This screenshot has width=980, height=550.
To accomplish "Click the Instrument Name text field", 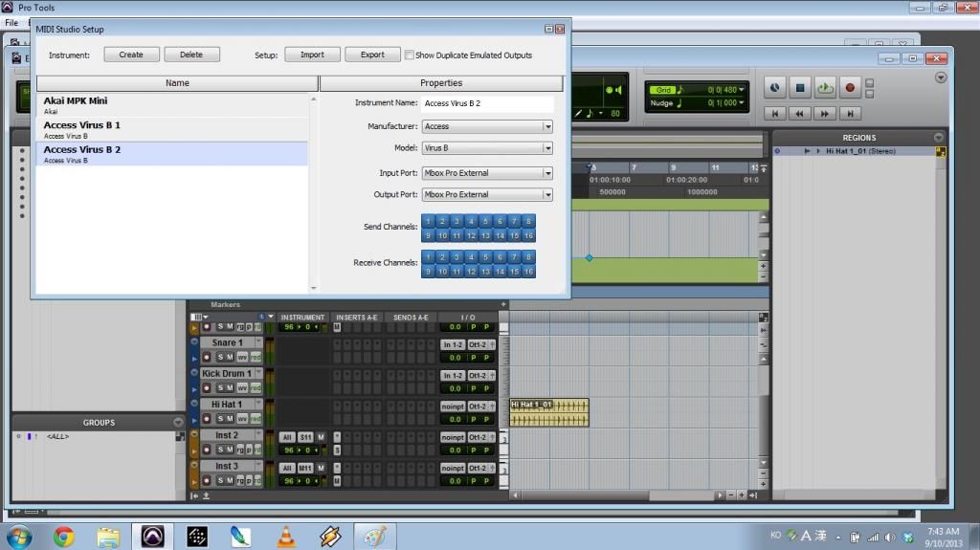I will click(487, 103).
